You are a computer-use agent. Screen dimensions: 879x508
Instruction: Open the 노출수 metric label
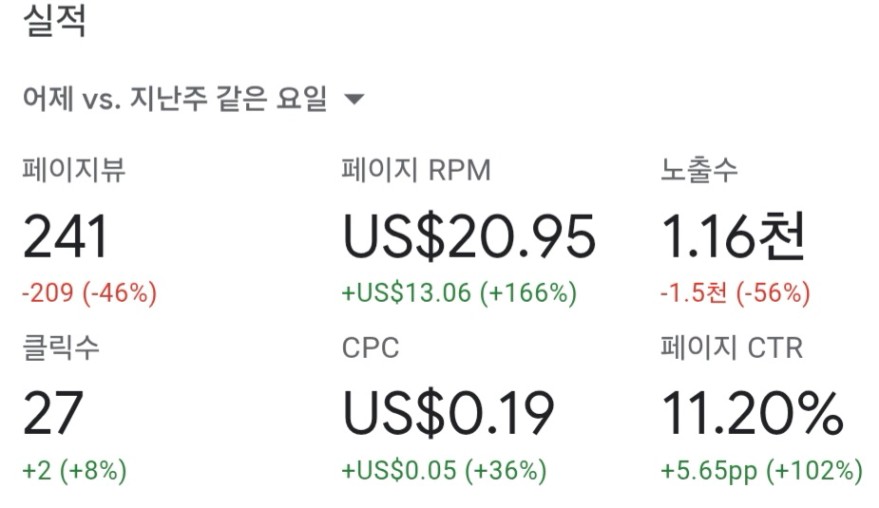tap(698, 169)
